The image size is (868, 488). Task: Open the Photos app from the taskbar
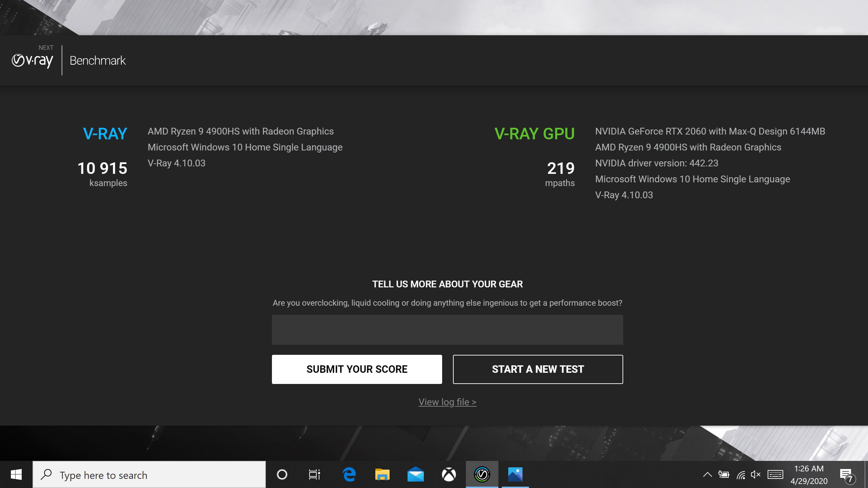(x=515, y=474)
